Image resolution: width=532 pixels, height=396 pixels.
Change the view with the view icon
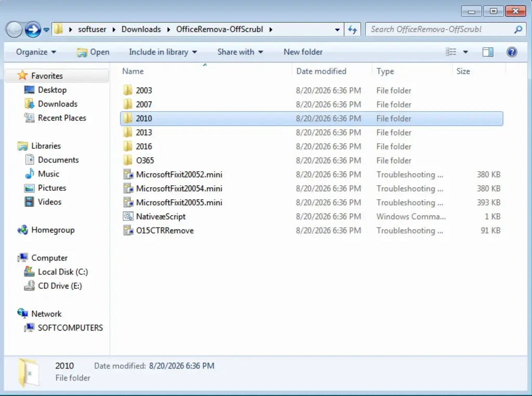coord(451,52)
